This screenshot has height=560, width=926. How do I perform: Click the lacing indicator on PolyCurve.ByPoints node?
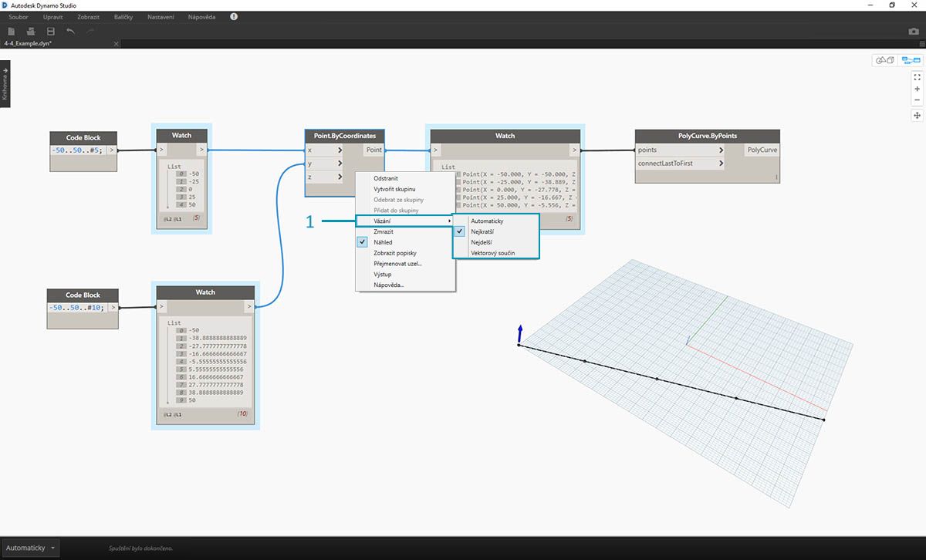tap(776, 177)
